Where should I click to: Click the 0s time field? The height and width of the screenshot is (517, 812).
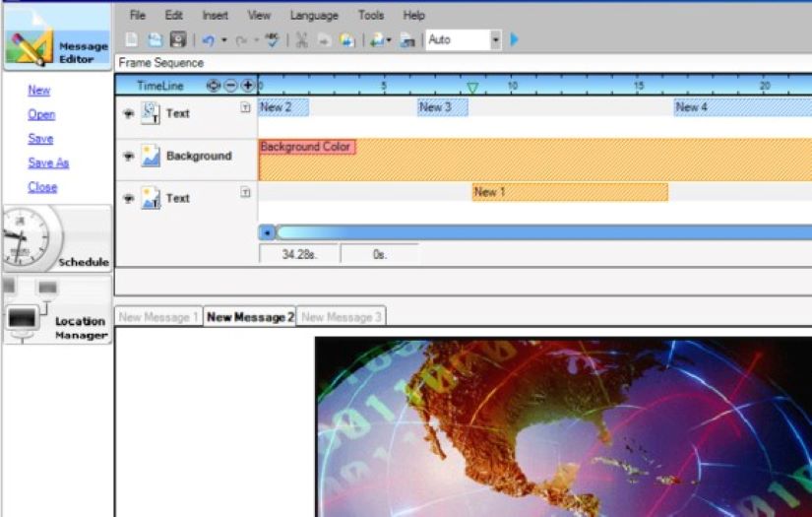[x=380, y=254]
